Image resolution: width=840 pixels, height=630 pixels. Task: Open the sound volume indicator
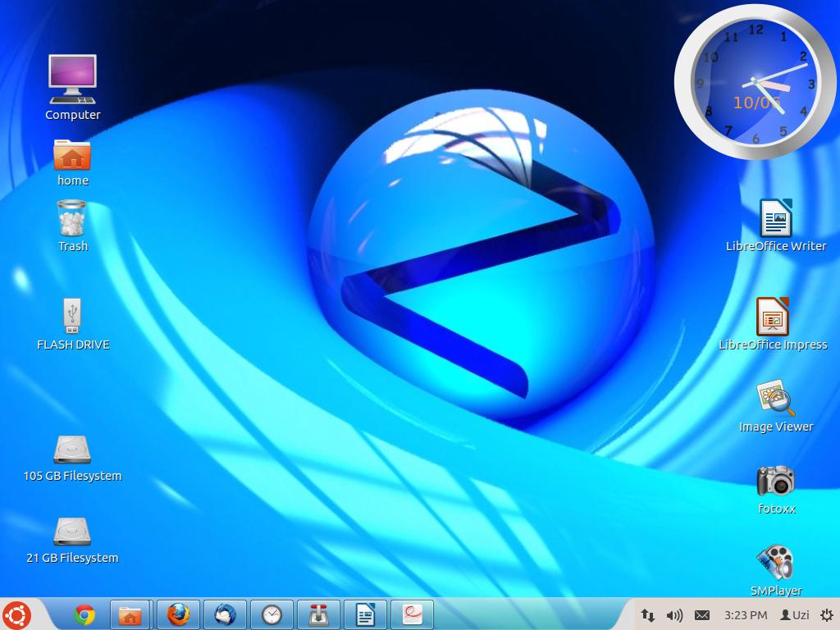tap(674, 614)
